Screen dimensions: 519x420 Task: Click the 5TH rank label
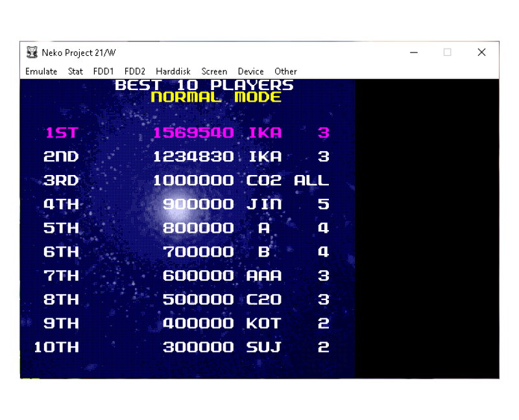pyautogui.click(x=61, y=228)
